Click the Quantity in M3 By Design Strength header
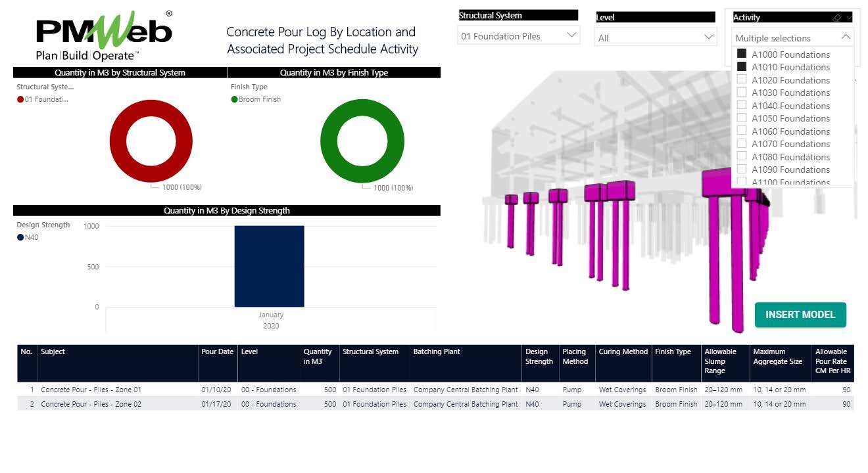 (x=227, y=210)
